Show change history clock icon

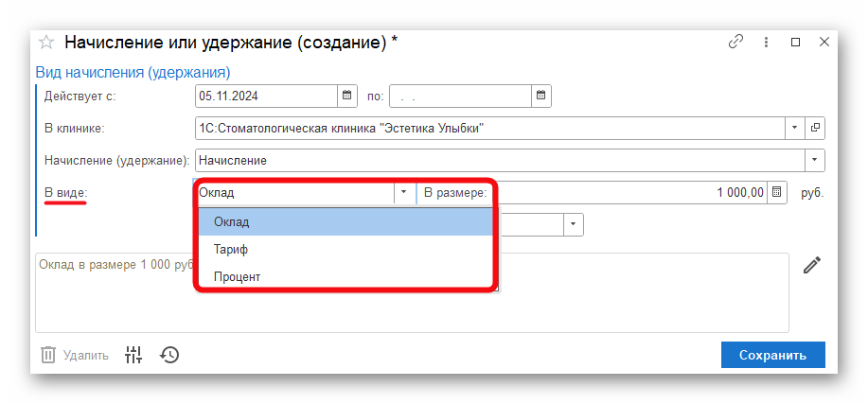pos(169,355)
